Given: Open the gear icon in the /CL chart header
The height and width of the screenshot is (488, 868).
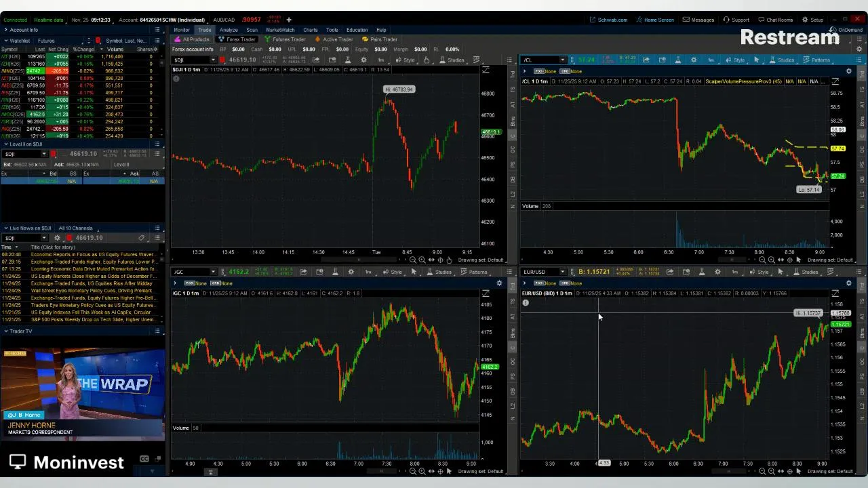Looking at the screenshot, I should point(848,71).
